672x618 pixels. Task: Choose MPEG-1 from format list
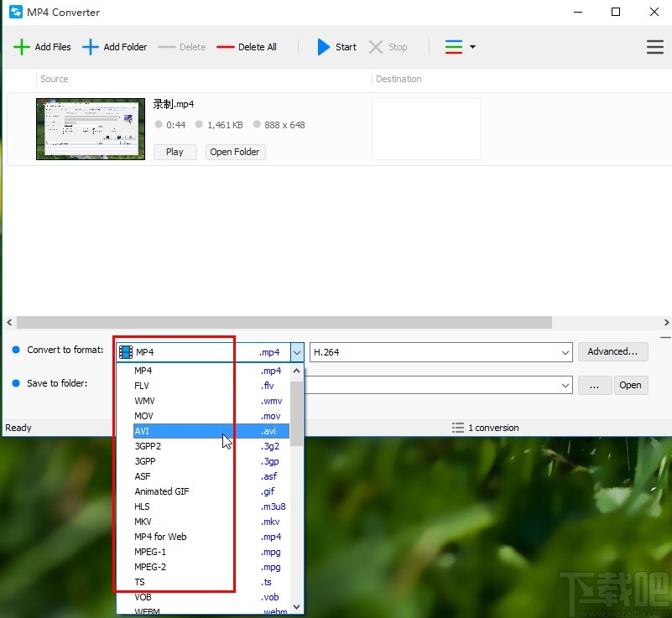pyautogui.click(x=211, y=552)
